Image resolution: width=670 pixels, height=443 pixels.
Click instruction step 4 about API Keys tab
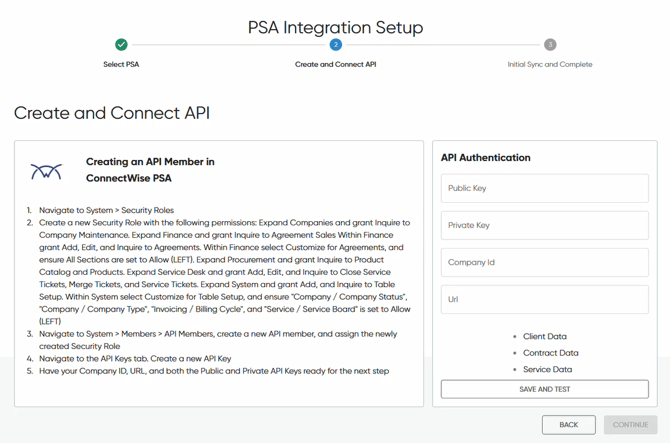click(135, 358)
